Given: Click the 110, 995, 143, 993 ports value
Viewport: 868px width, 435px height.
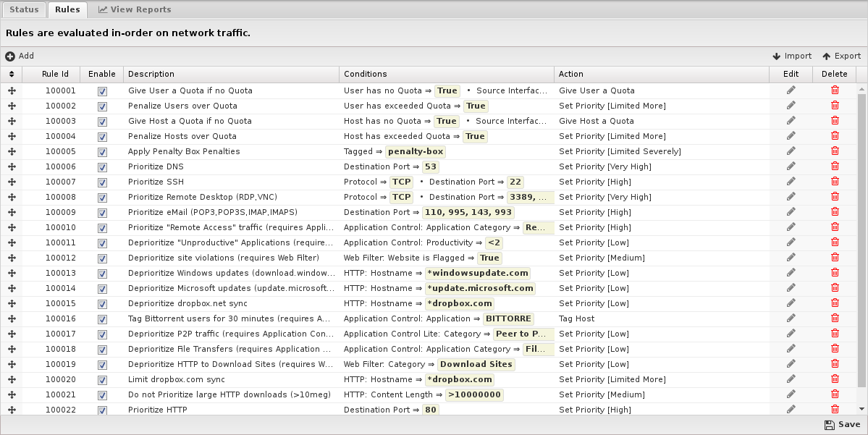Looking at the screenshot, I should pyautogui.click(x=468, y=213).
